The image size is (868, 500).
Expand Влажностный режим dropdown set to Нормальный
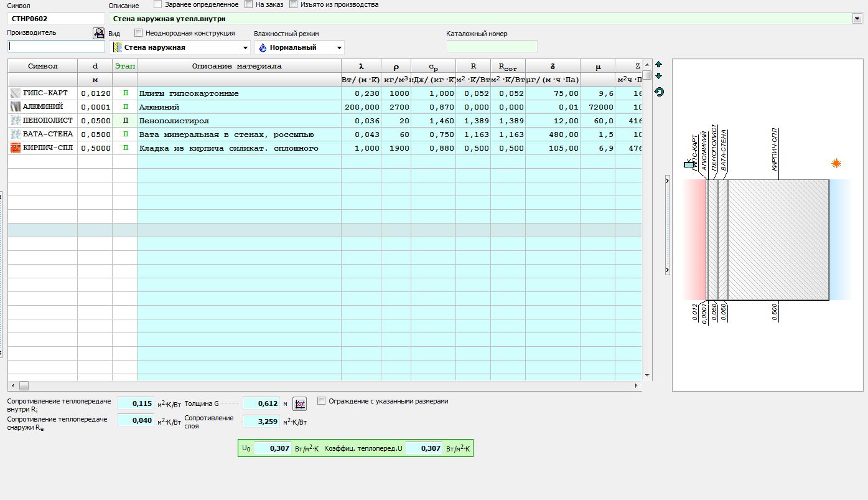(x=339, y=47)
